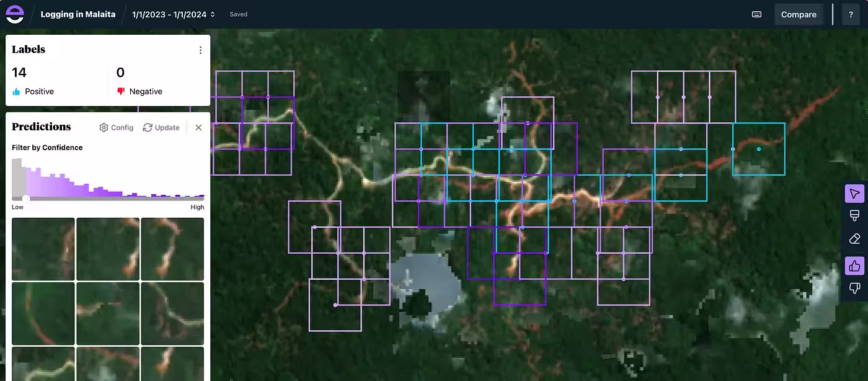The width and height of the screenshot is (868, 381).
Task: Open the last prediction thumbnail in the second row
Action: coord(172,313)
